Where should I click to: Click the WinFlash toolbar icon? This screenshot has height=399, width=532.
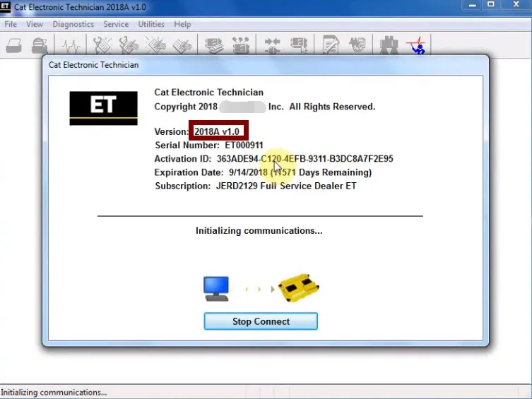click(357, 44)
